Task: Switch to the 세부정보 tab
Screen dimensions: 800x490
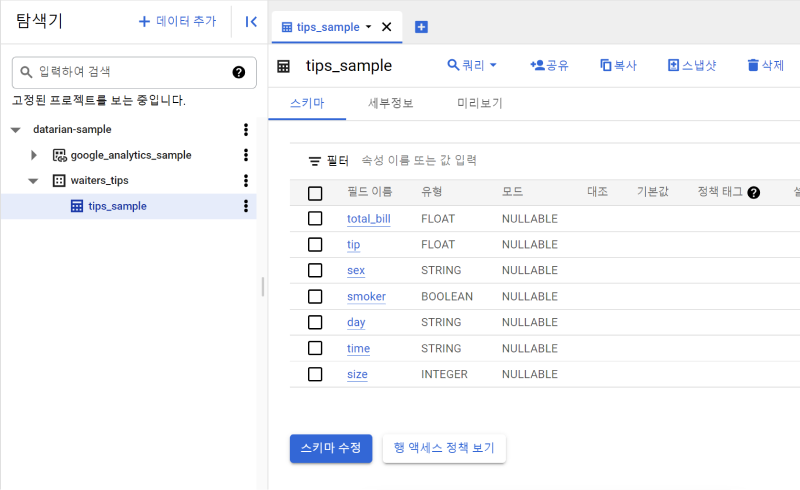Action: pos(391,104)
